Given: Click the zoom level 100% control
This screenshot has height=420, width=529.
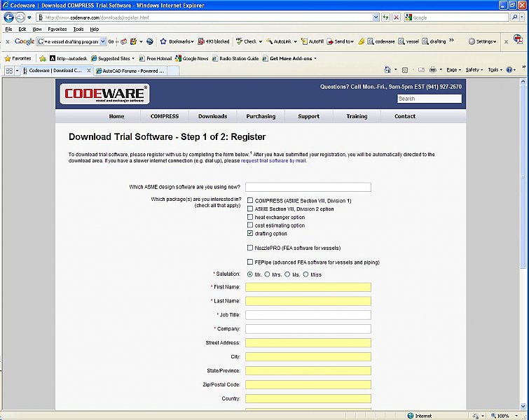Looking at the screenshot, I should 504,416.
